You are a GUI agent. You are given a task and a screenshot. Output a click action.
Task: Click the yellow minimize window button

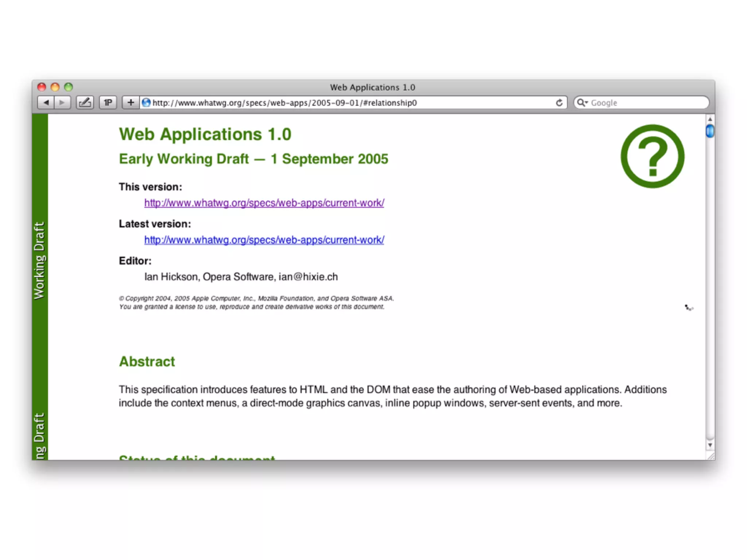pos(55,87)
